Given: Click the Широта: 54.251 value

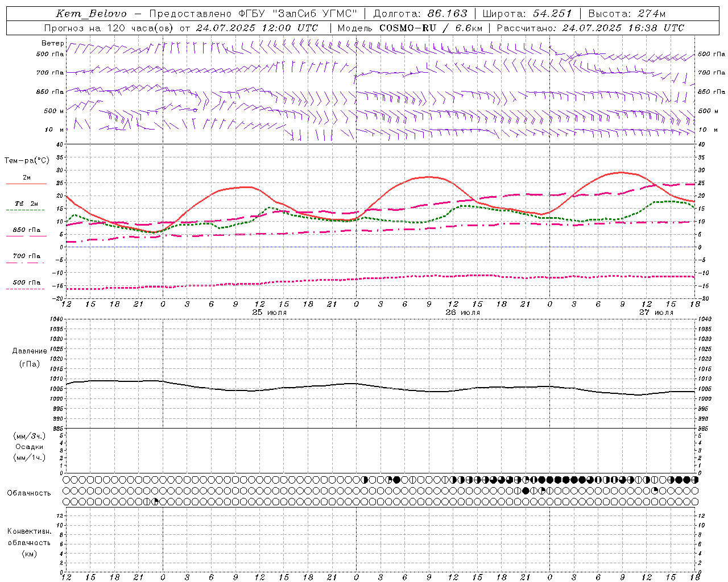Looking at the screenshot, I should pos(527,14).
